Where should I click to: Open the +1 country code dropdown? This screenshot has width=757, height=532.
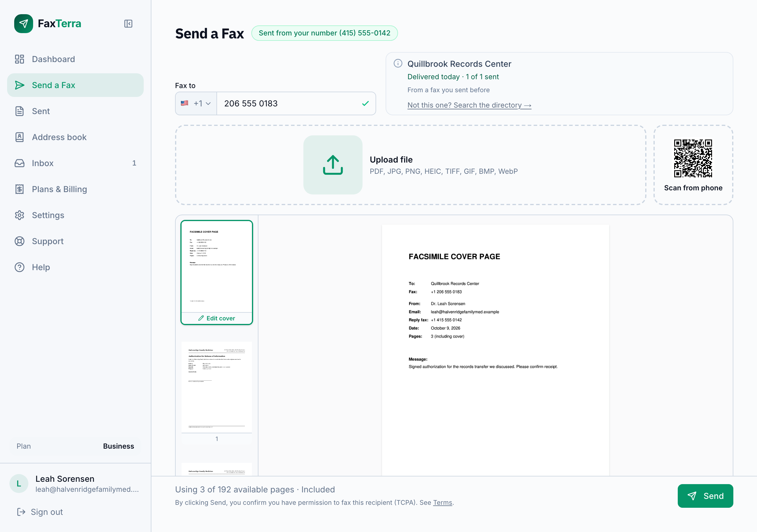coord(196,103)
